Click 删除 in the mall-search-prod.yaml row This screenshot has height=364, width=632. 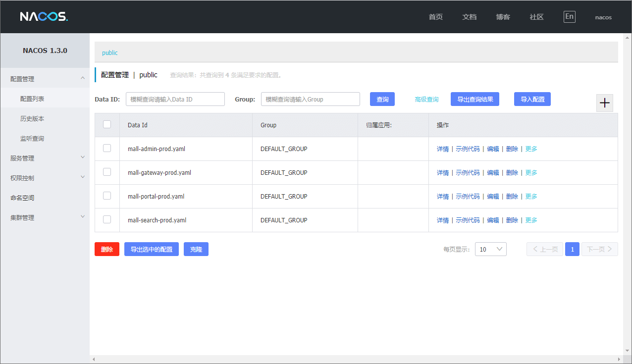(x=512, y=220)
